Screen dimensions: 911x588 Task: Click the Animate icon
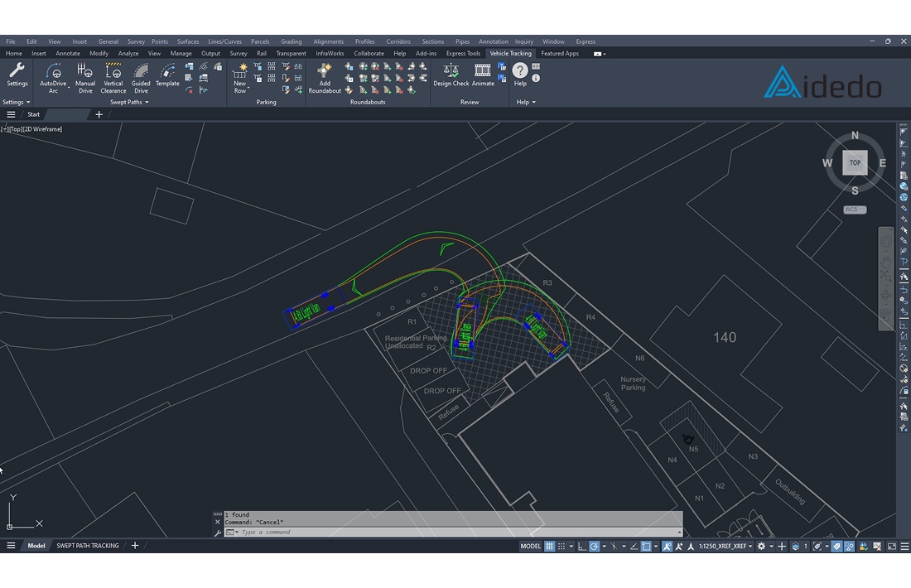483,75
